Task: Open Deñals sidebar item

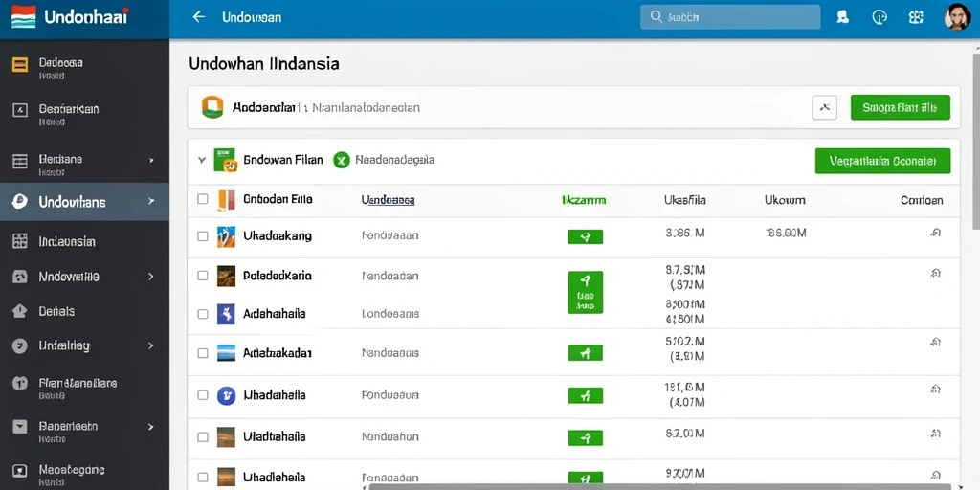Action: 84,311
